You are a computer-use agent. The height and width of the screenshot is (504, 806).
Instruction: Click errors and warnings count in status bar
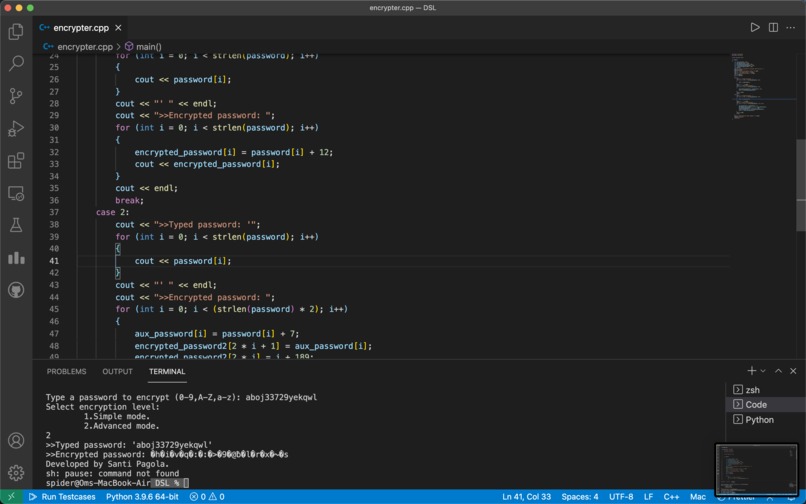[x=207, y=497]
